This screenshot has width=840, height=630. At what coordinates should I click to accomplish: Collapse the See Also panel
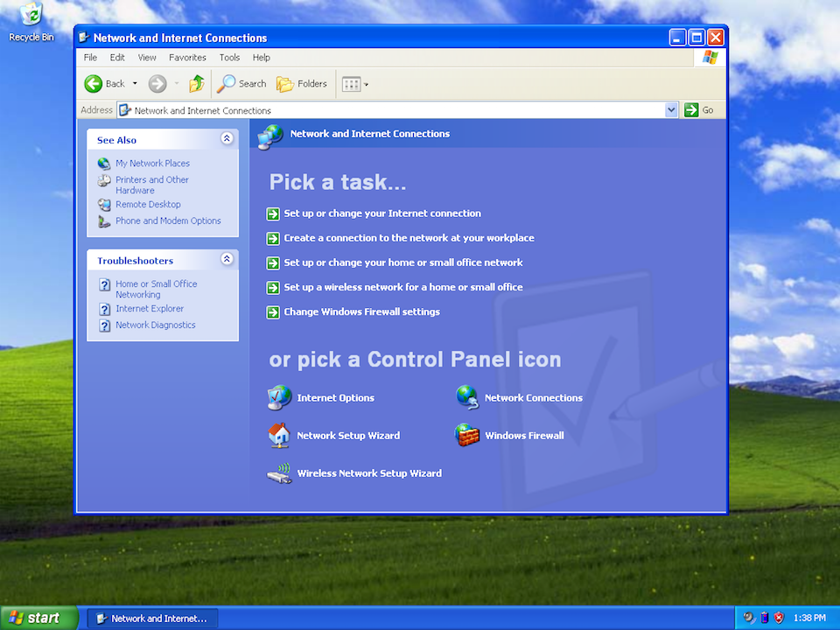pos(227,139)
